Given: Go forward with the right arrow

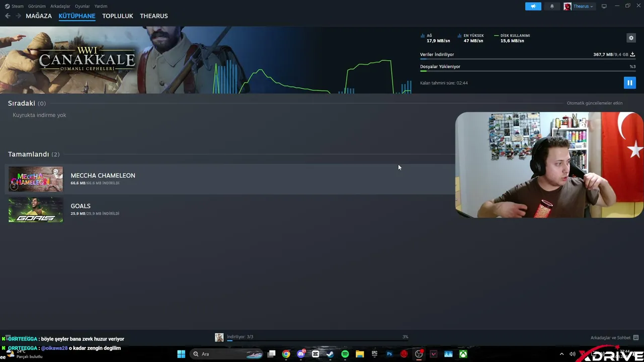Looking at the screenshot, I should tap(18, 16).
